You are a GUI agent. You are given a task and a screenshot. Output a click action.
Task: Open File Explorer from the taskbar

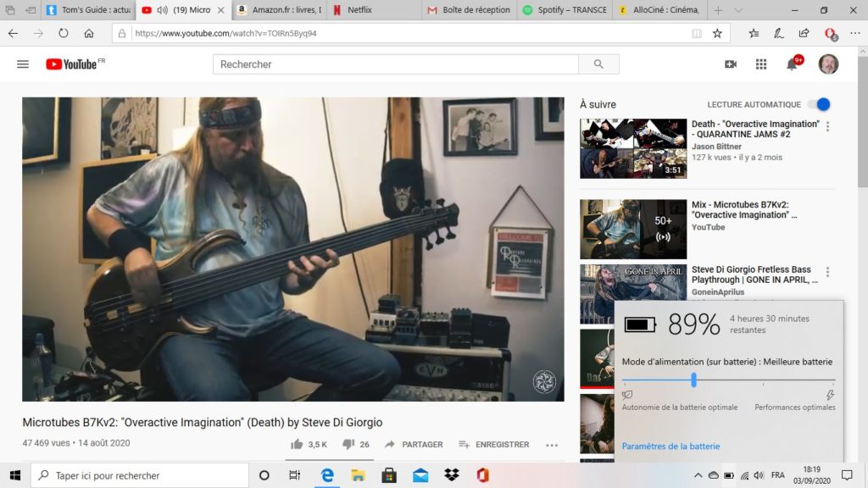coord(358,475)
